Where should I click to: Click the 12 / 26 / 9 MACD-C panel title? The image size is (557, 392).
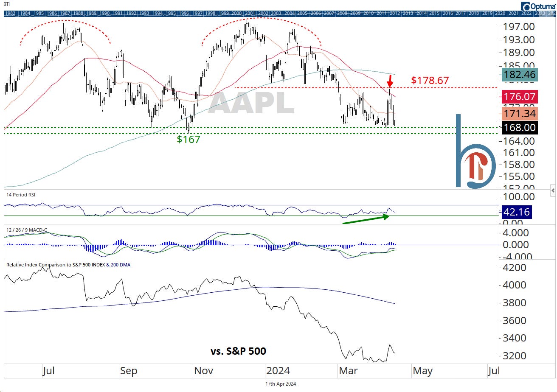27,230
